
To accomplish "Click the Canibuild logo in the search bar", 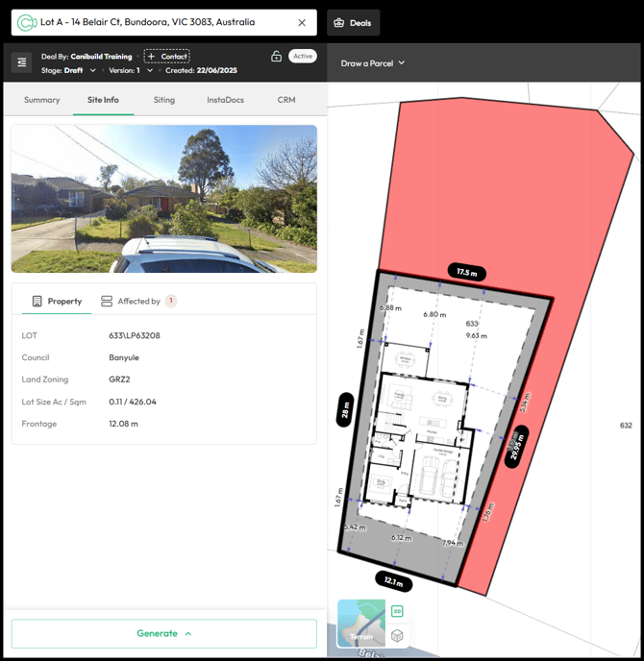I will pos(26,22).
